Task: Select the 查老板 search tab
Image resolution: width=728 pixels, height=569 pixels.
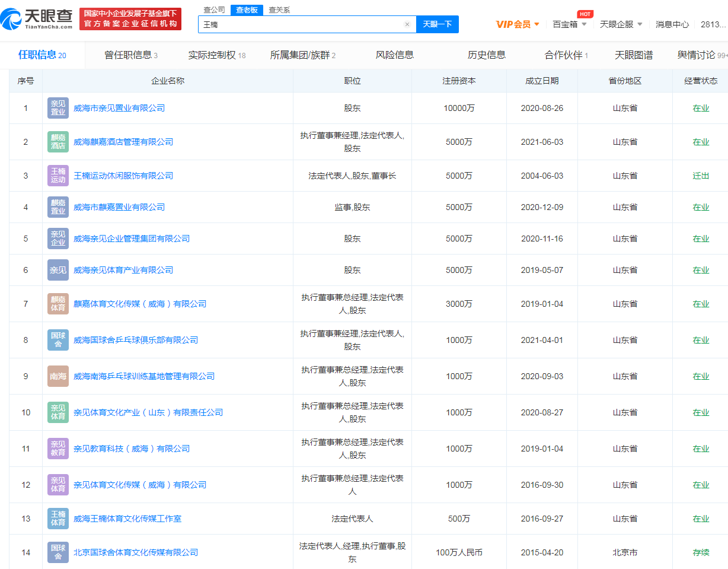Action: point(247,10)
